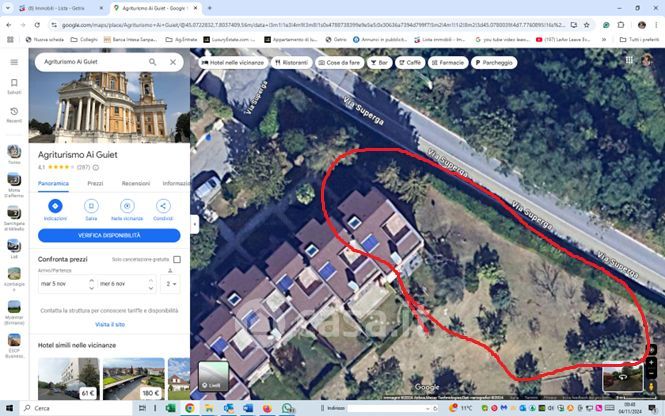This screenshot has height=416, width=665.
Task: Enable Solo cancellazione gratuita checkbox
Action: [177, 259]
